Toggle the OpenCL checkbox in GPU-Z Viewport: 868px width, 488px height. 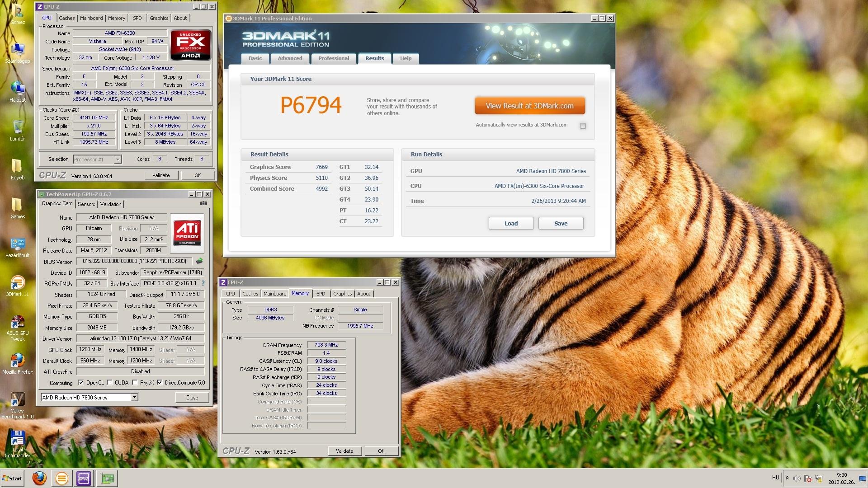(81, 383)
